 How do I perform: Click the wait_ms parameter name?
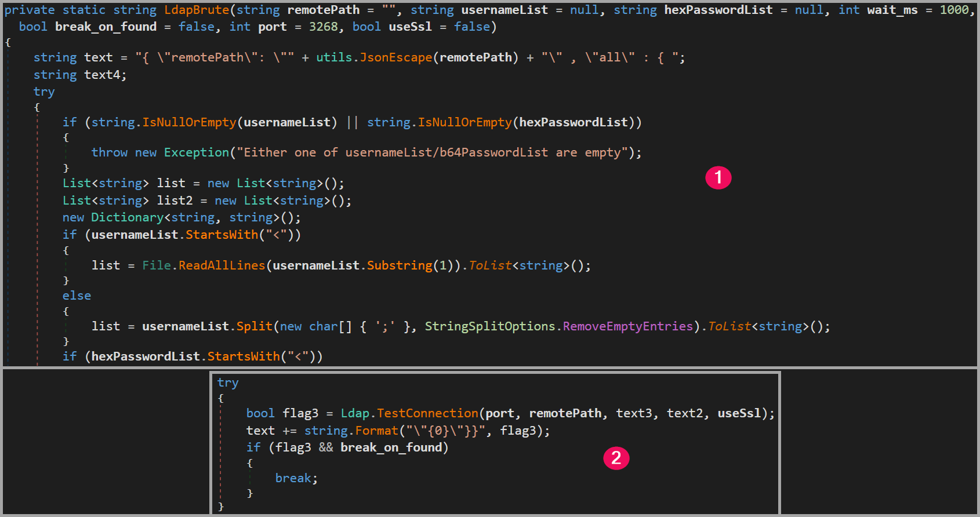(x=892, y=10)
